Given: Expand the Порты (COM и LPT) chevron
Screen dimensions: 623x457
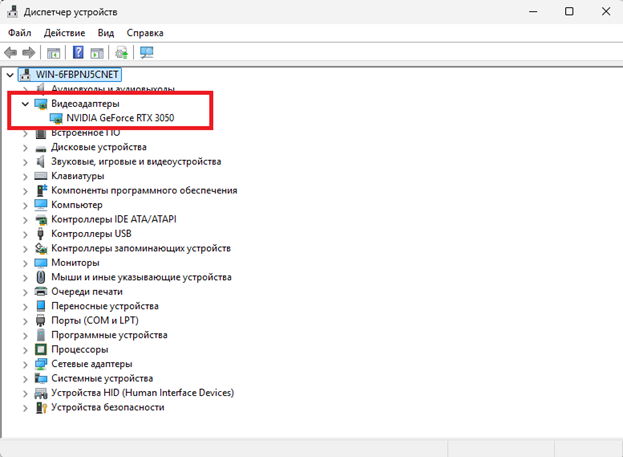Looking at the screenshot, I should pos(25,321).
